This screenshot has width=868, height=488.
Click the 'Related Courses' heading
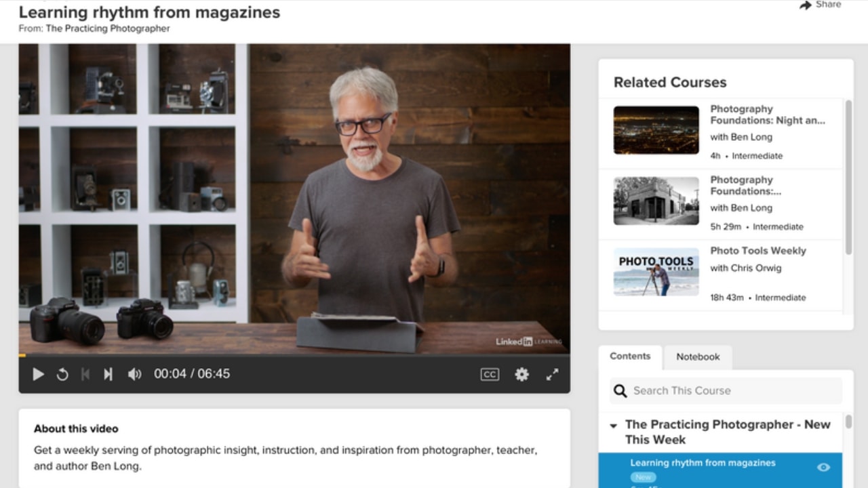click(x=670, y=83)
